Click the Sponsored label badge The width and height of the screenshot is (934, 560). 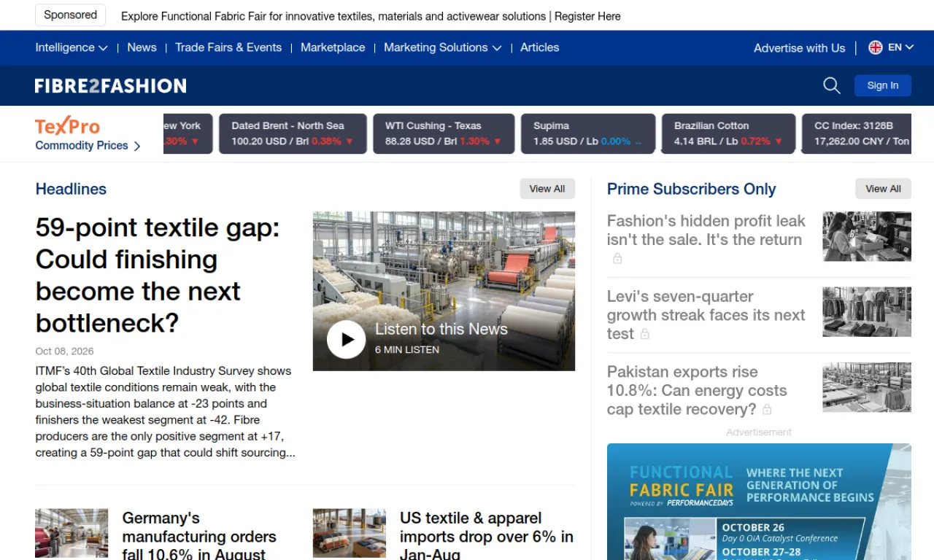coord(70,15)
